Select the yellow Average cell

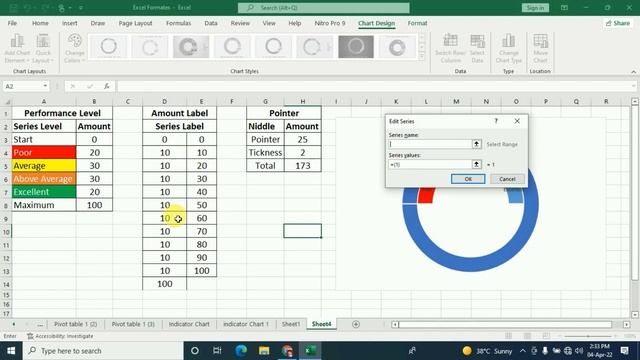44,166
